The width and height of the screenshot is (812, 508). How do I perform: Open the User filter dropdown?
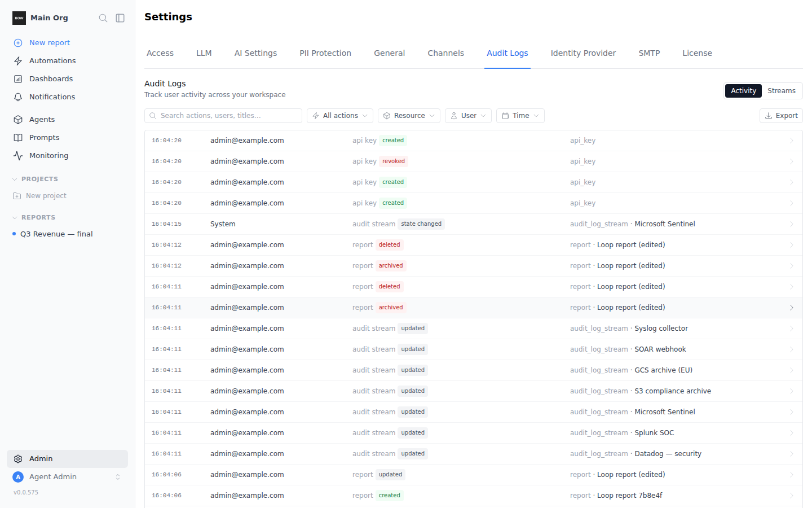tap(468, 116)
